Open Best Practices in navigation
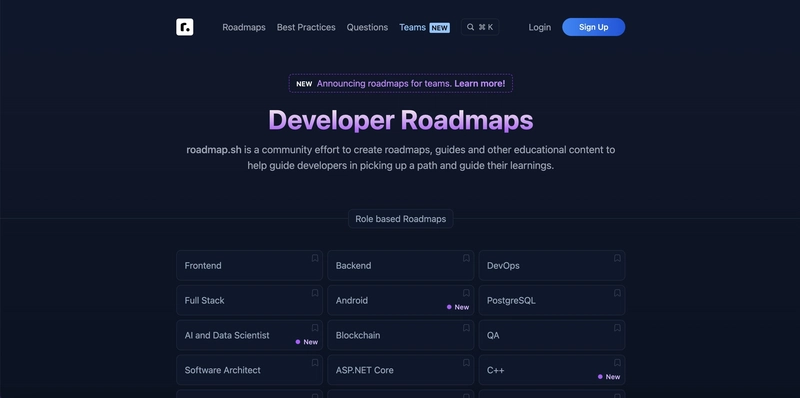 point(306,27)
